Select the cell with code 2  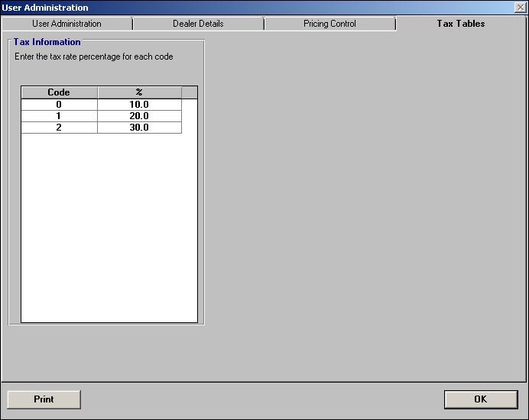click(x=59, y=128)
